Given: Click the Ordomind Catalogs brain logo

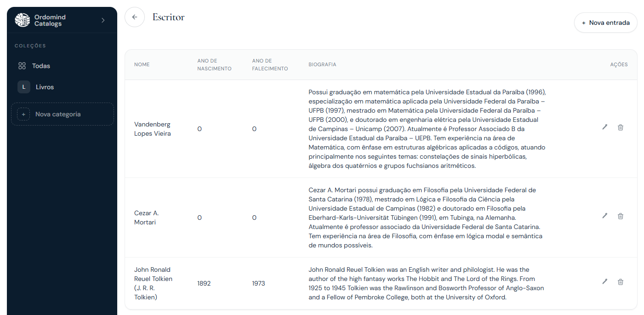Looking at the screenshot, I should point(23,20).
